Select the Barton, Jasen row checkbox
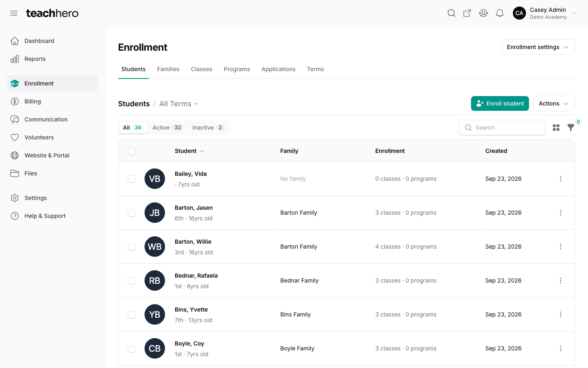The height and width of the screenshot is (368, 588). point(131,213)
